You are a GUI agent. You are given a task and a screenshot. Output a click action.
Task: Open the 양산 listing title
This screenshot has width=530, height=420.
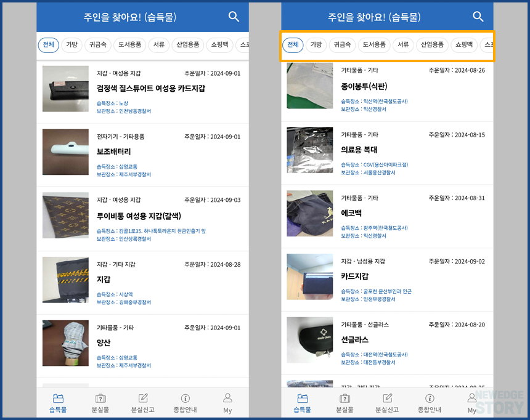(104, 342)
